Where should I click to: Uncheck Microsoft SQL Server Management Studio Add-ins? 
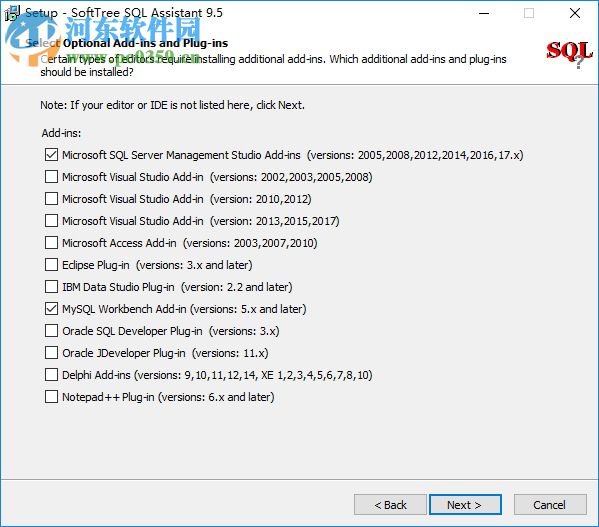tap(51, 155)
